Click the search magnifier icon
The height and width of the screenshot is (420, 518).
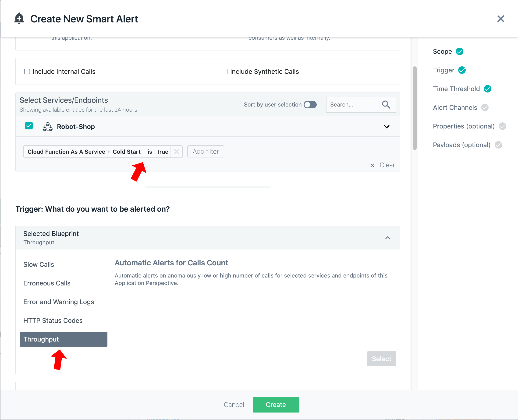[x=386, y=104]
